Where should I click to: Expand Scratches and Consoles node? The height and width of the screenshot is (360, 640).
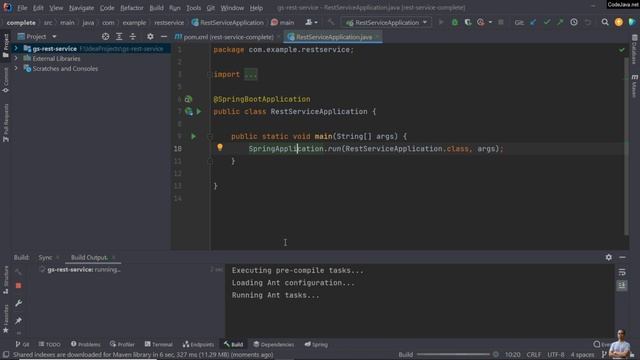click(x=16, y=68)
